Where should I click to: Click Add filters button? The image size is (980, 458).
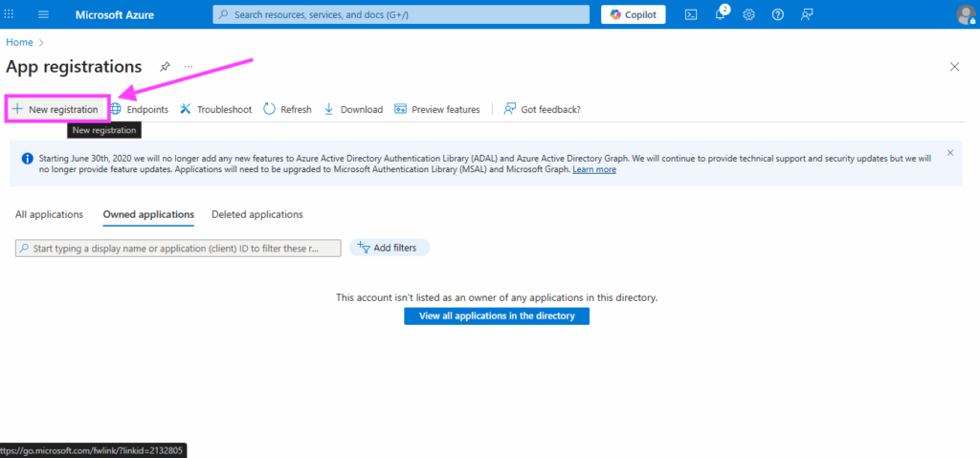pos(389,248)
